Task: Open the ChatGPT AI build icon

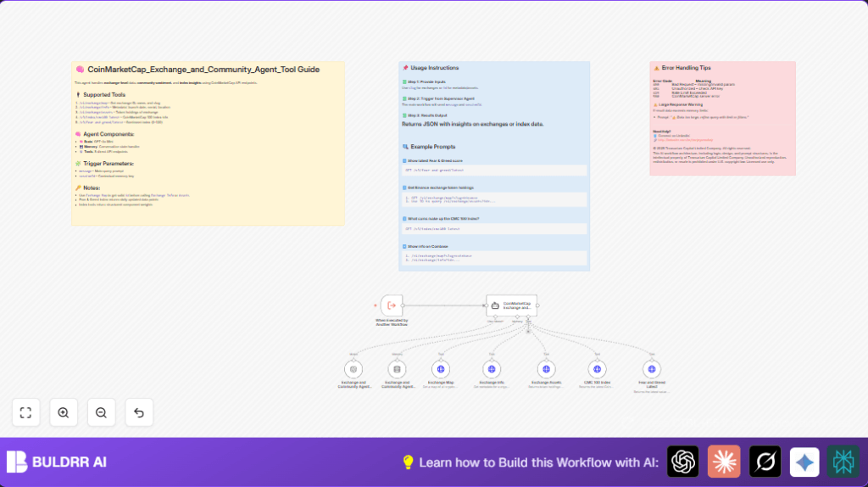Action: click(683, 462)
